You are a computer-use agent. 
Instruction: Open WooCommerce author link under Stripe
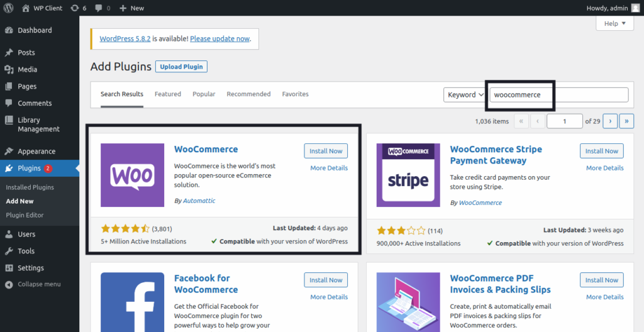click(x=480, y=203)
